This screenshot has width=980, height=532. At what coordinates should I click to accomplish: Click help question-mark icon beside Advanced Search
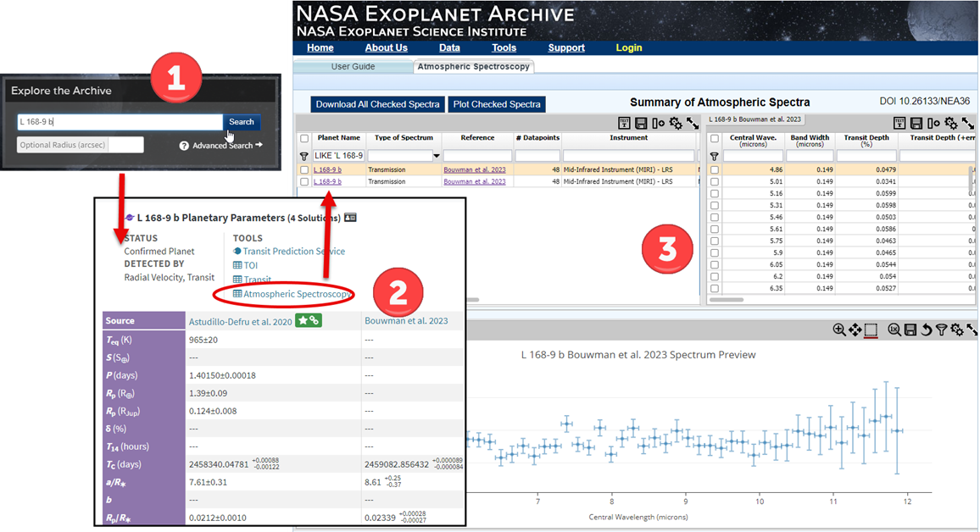coord(184,146)
